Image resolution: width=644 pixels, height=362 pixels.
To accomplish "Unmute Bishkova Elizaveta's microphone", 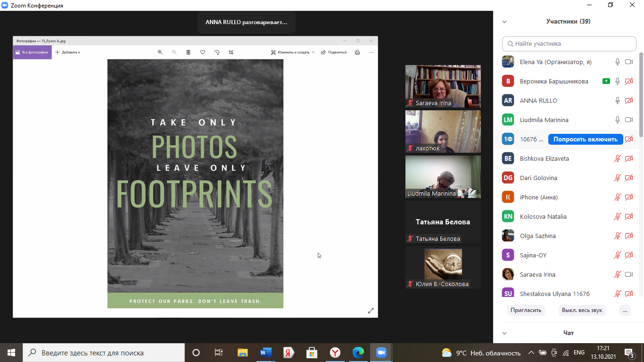I will coord(617,158).
